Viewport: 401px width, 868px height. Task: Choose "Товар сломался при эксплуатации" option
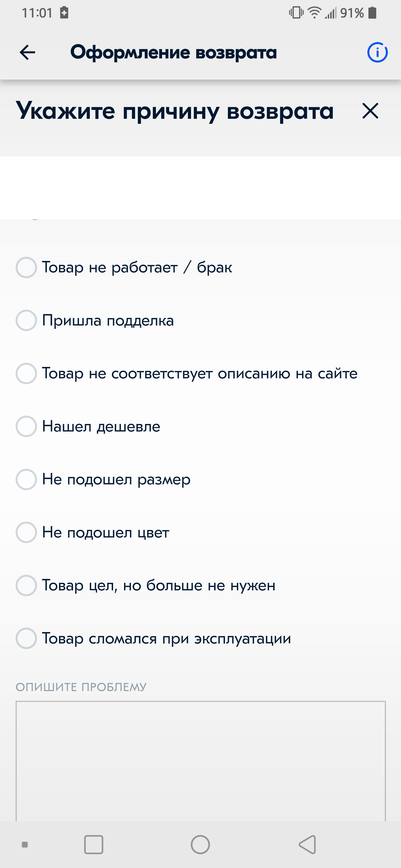[26, 638]
